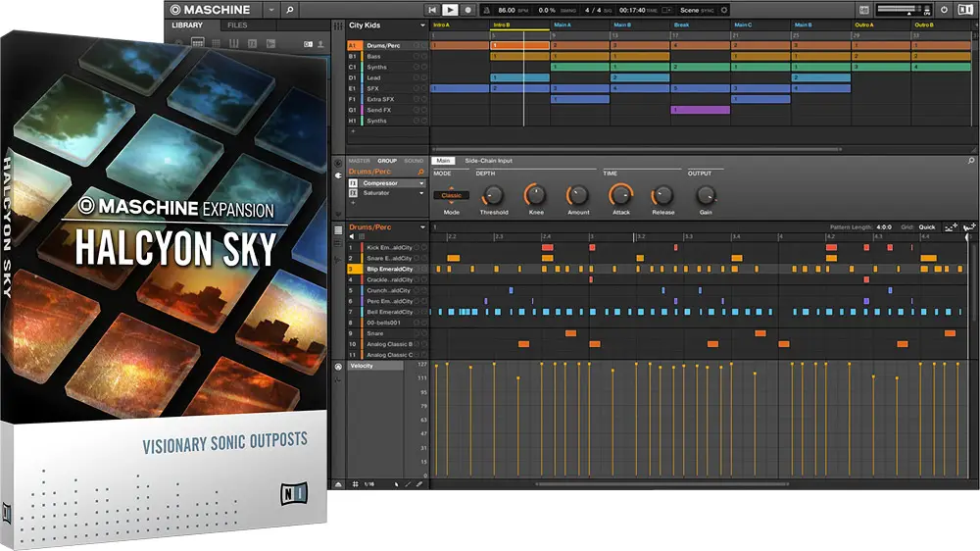The height and width of the screenshot is (551, 980).
Task: Add a plug-in slot with plus
Action: pos(353,203)
